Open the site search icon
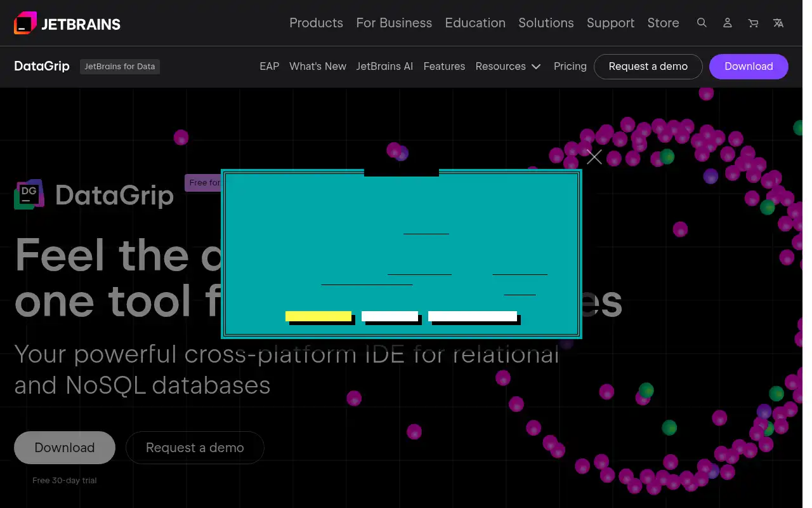Image resolution: width=812 pixels, height=508 pixels. [x=702, y=23]
